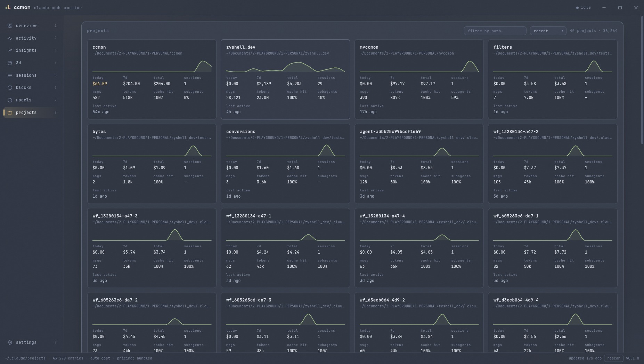The height and width of the screenshot is (364, 644).
Task: Click the idle status dot indicator
Action: [577, 8]
